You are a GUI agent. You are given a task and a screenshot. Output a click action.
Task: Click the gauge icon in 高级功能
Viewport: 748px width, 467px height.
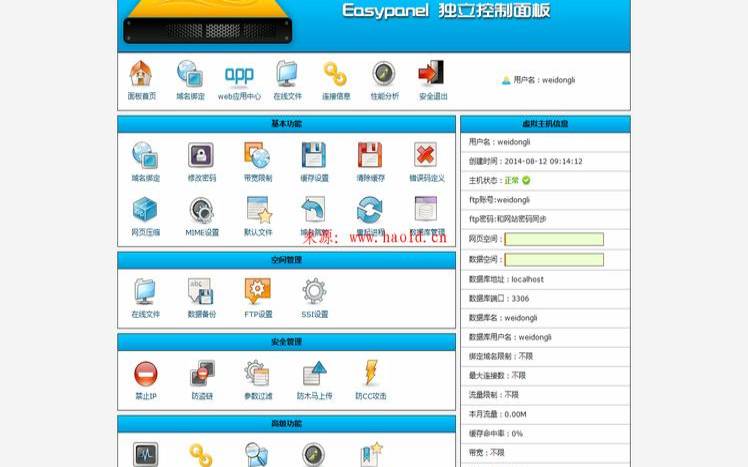(313, 455)
